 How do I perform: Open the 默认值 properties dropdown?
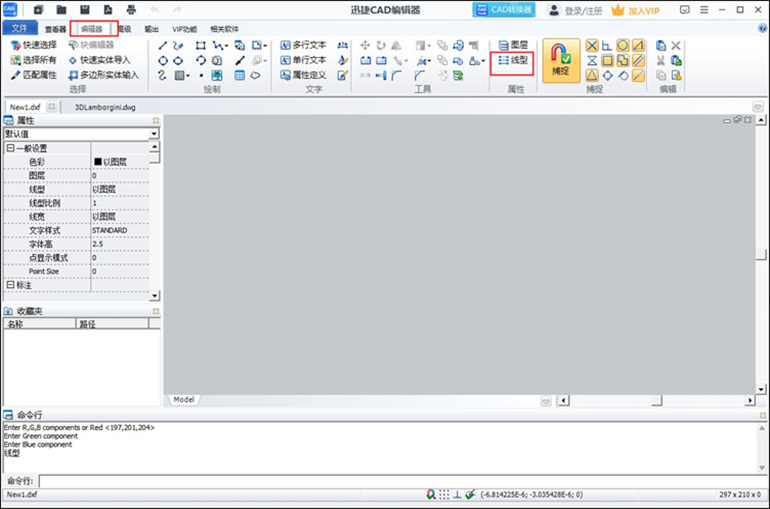154,134
